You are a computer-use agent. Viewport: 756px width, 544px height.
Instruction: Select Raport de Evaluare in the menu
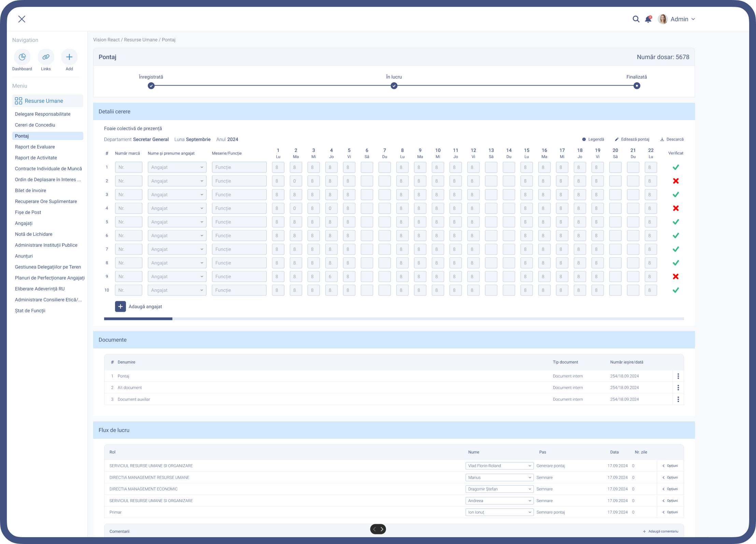pyautogui.click(x=35, y=147)
